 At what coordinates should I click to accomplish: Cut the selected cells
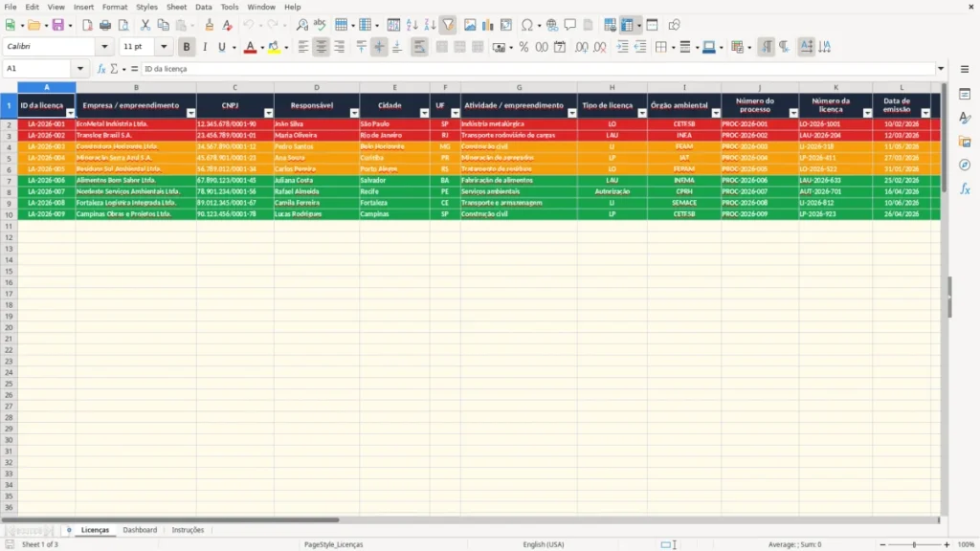145,25
